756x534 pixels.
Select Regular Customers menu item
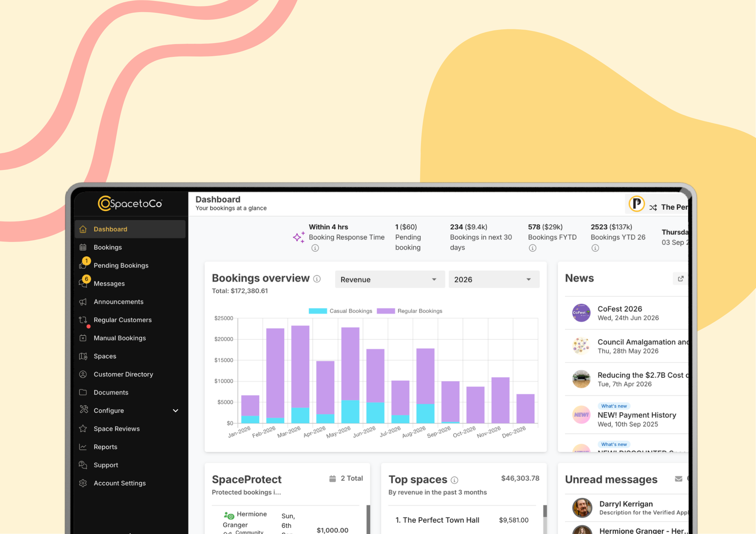pyautogui.click(x=130, y=320)
